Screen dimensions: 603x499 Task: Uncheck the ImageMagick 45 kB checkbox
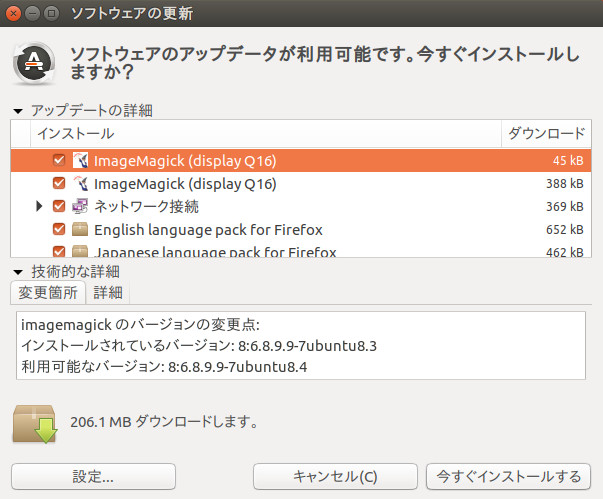pyautogui.click(x=59, y=160)
